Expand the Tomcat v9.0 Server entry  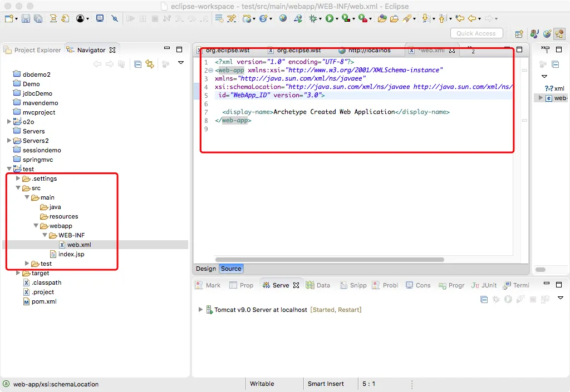(x=201, y=310)
